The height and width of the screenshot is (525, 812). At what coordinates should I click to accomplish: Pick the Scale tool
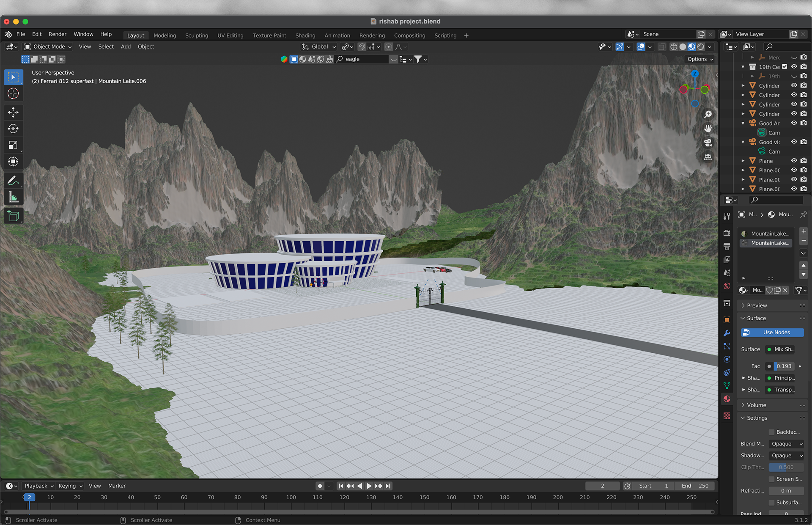point(13,145)
